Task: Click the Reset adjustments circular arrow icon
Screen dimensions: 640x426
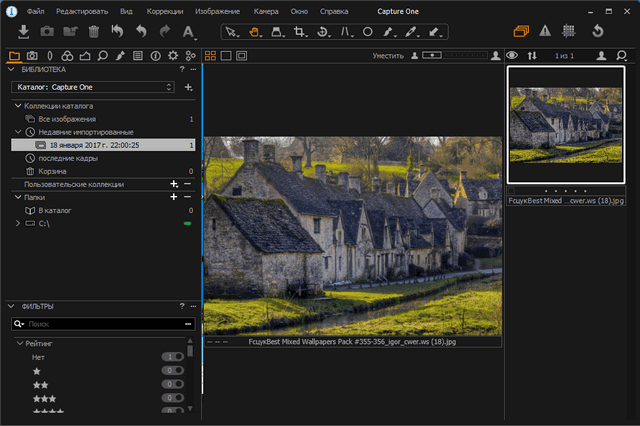Action: [x=598, y=31]
